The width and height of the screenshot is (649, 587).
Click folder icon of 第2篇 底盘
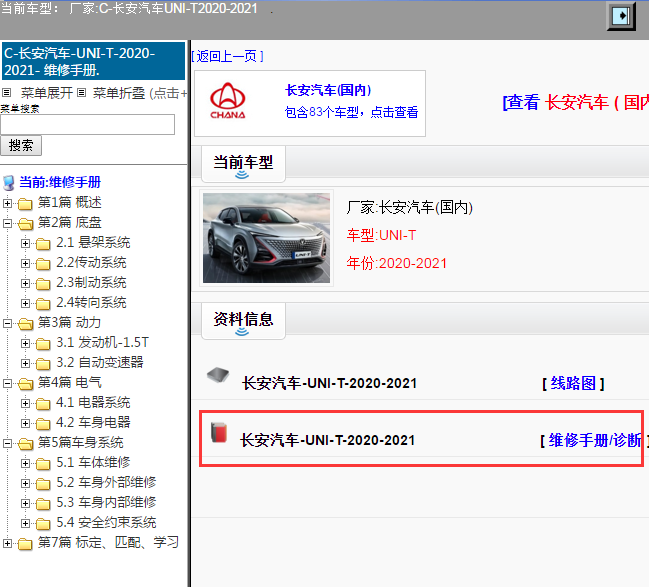click(x=25, y=224)
